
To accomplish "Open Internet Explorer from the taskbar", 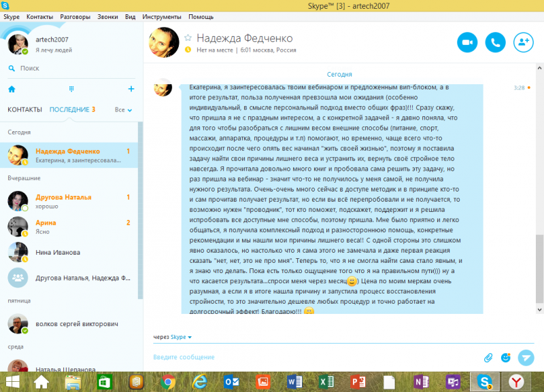I will click(x=200, y=382).
